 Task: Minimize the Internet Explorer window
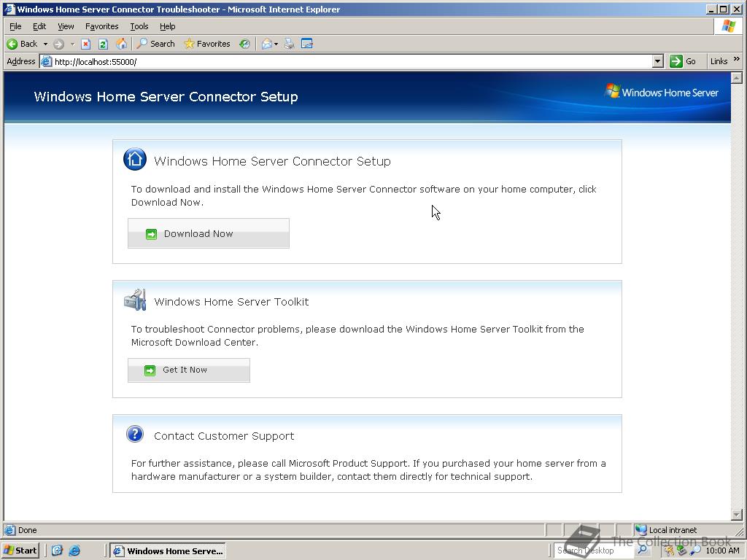[712, 9]
